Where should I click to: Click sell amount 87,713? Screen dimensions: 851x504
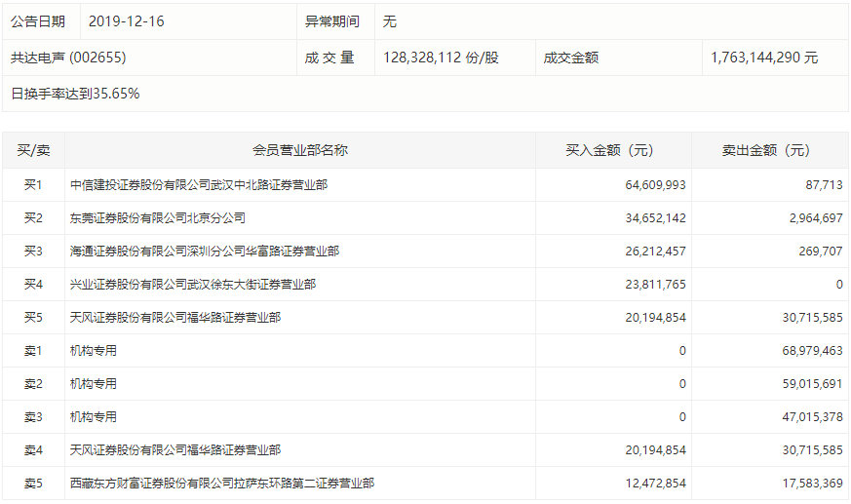tap(824, 185)
